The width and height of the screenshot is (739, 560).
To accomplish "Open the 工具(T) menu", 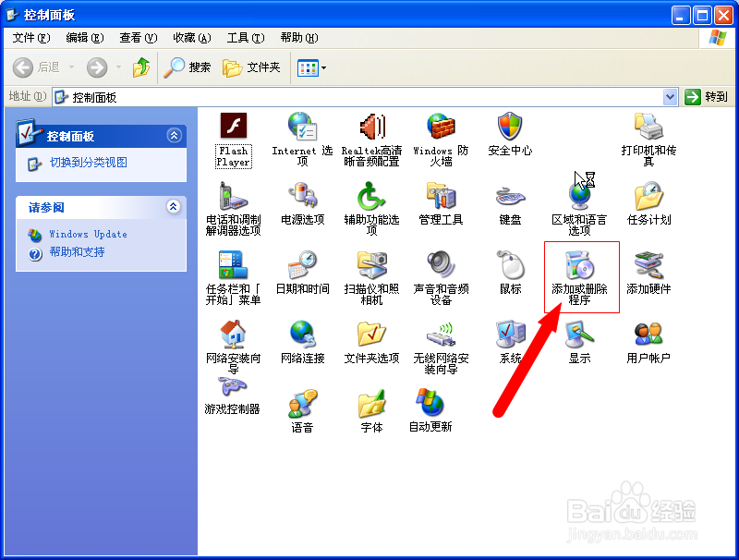I will pos(246,38).
